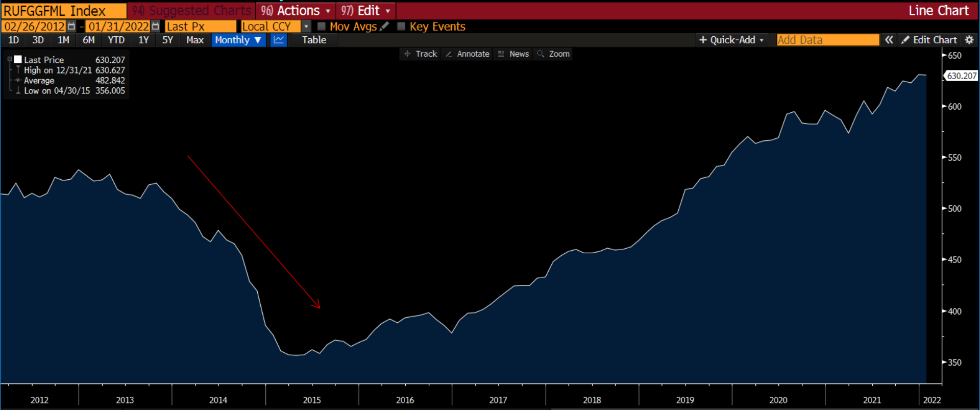Open chart settings gear icon
The width and height of the screenshot is (980, 410).
coord(969,40)
